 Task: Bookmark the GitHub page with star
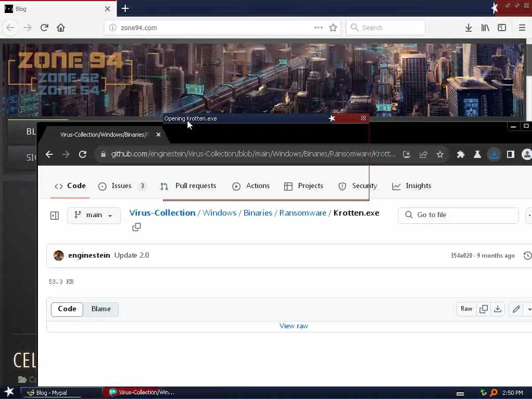[440, 155]
